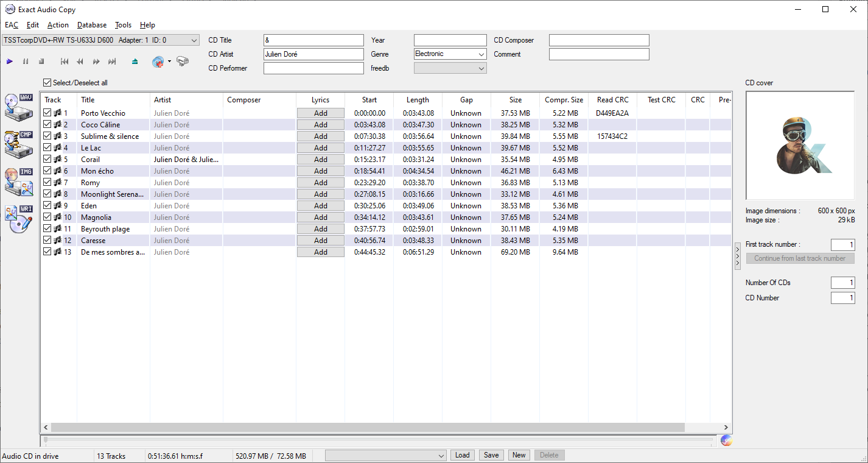
Task: Uncheck track 11 Beyrouth plage checkbox
Action: pos(47,228)
